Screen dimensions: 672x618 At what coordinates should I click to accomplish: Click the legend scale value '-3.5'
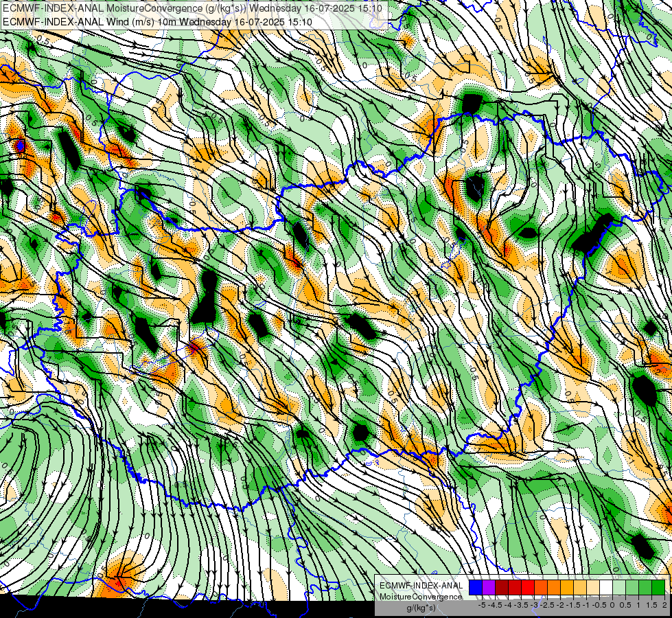(x=520, y=605)
